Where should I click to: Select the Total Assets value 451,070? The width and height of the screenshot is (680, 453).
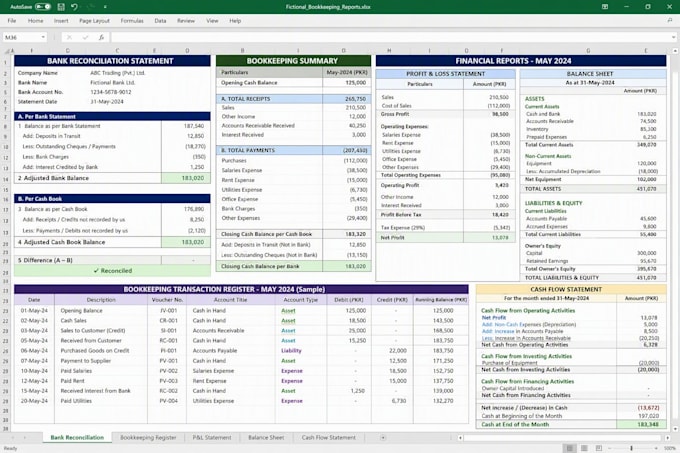click(x=646, y=189)
